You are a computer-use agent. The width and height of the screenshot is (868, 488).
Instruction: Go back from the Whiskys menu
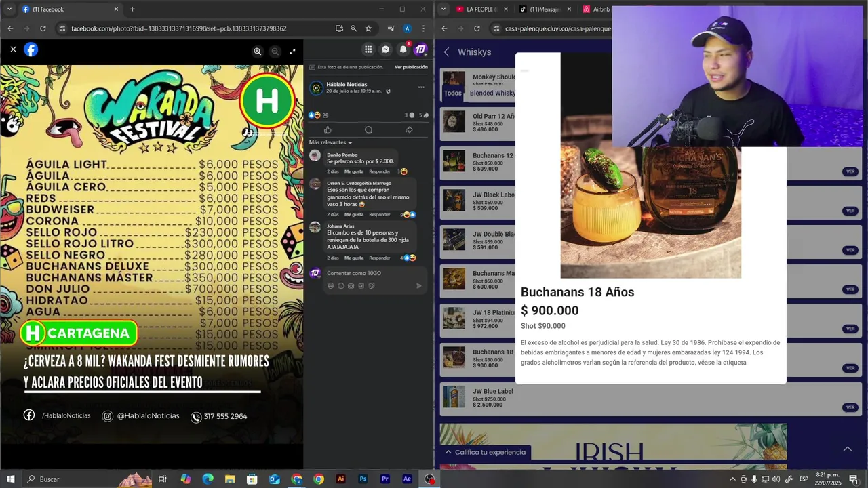[x=447, y=52]
